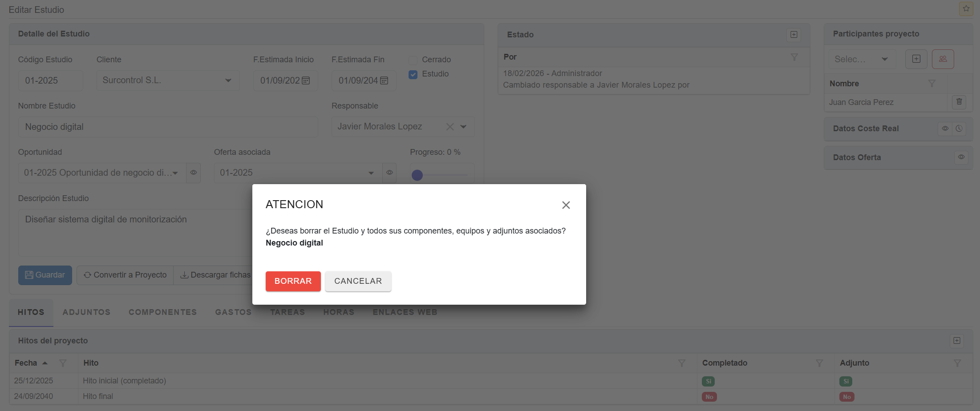Enable the Cerrado checkbox
The image size is (980, 411).
pos(413,60)
